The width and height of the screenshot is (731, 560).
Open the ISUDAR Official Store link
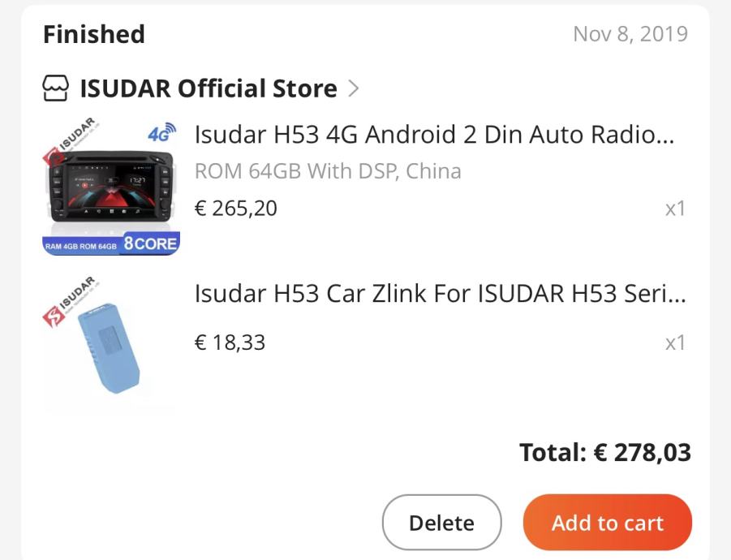point(209,88)
